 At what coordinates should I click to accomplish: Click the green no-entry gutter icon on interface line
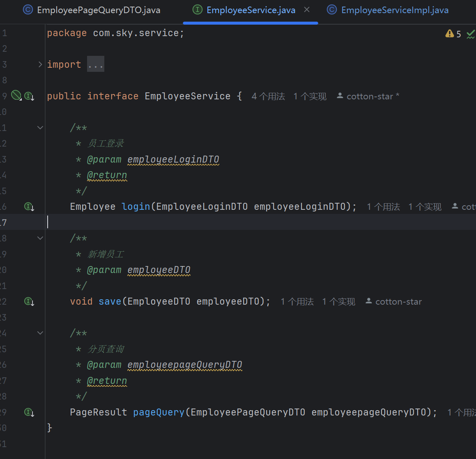click(16, 95)
